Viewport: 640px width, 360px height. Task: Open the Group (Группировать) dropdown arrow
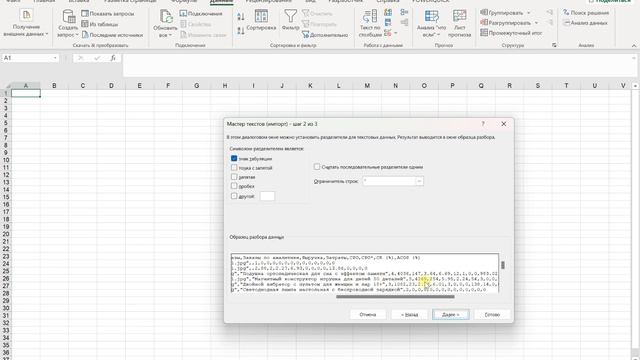[x=529, y=13]
